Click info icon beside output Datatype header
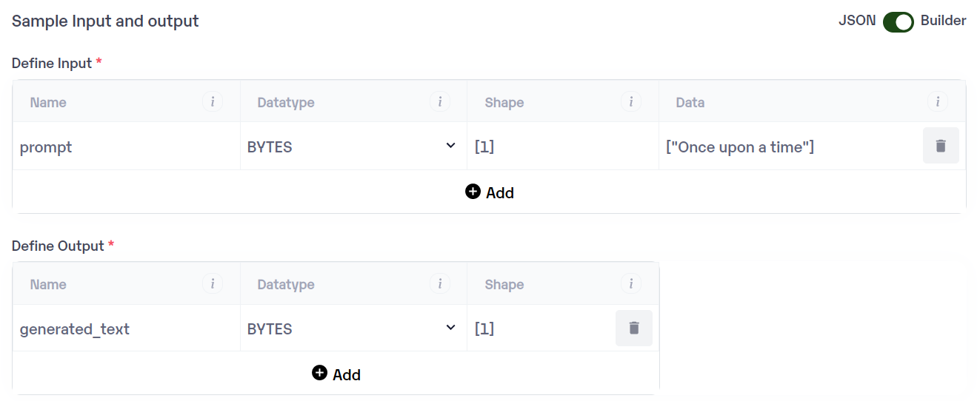This screenshot has height=401, width=980. click(x=439, y=284)
